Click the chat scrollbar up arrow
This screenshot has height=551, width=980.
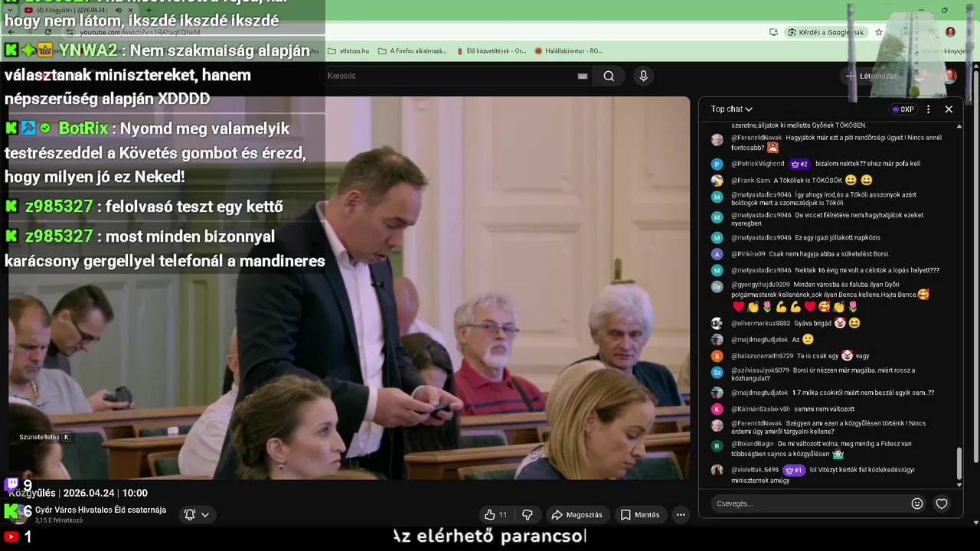click(x=959, y=126)
